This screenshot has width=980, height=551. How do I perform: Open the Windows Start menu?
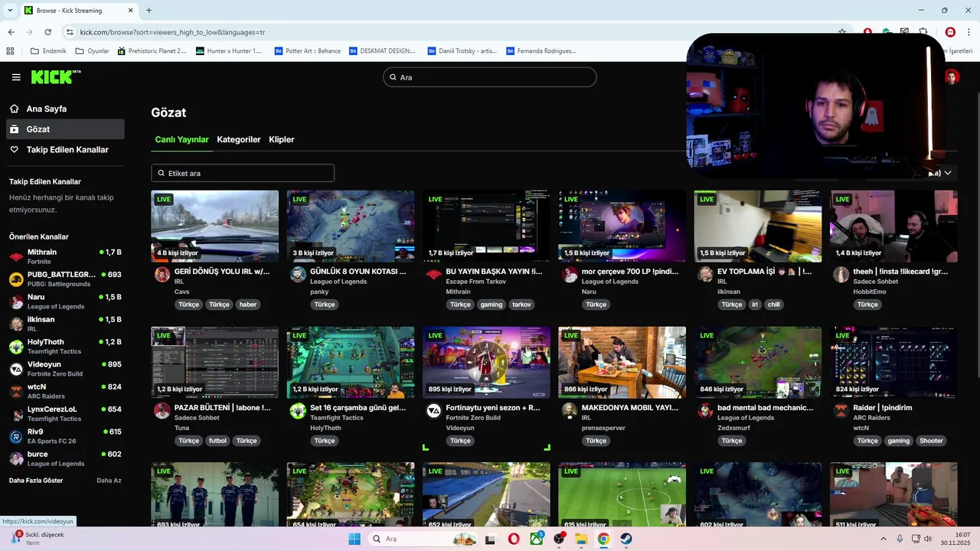[x=354, y=539]
